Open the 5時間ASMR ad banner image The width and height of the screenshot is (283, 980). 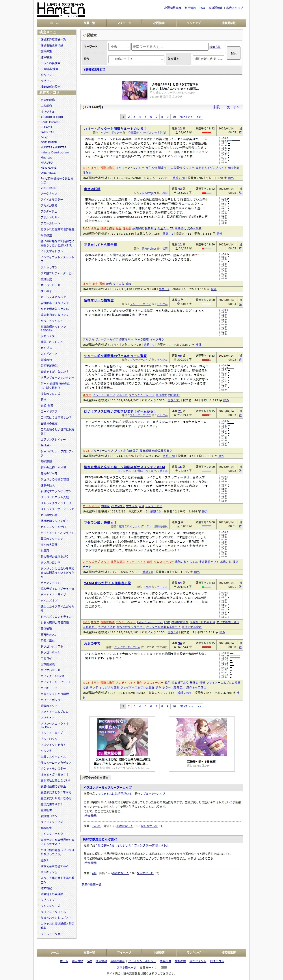coord(134,90)
